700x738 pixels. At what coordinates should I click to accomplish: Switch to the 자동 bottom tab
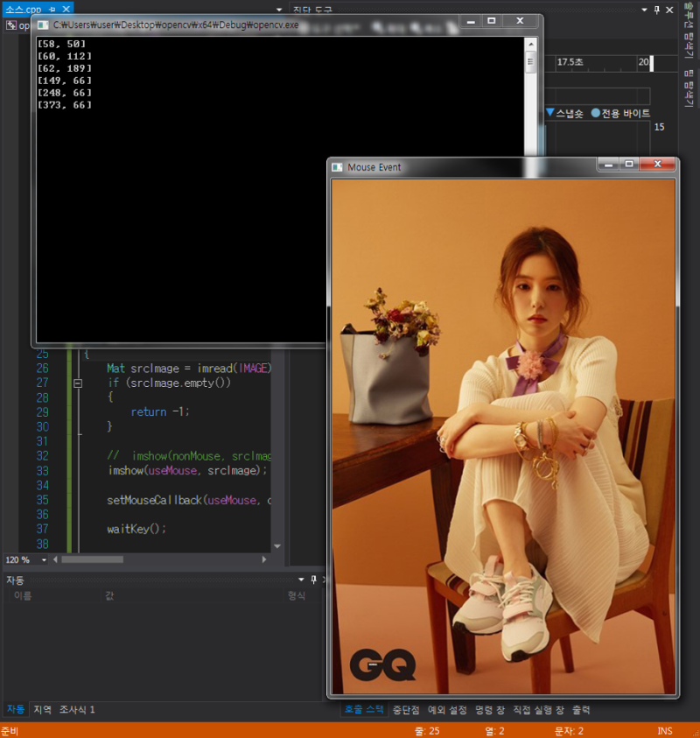(x=16, y=709)
